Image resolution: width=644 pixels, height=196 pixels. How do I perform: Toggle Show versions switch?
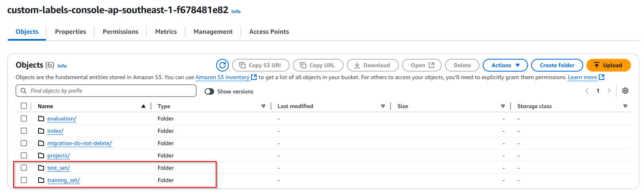(x=209, y=91)
